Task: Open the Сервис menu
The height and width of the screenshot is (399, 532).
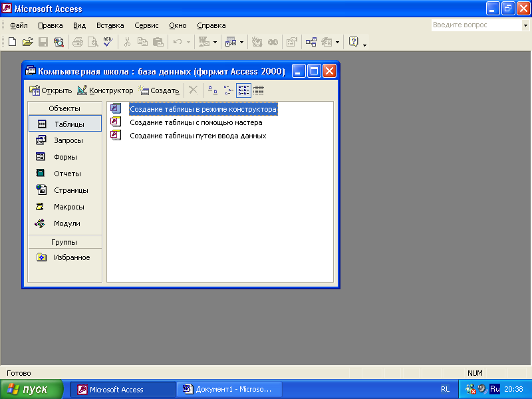Action: pos(146,25)
